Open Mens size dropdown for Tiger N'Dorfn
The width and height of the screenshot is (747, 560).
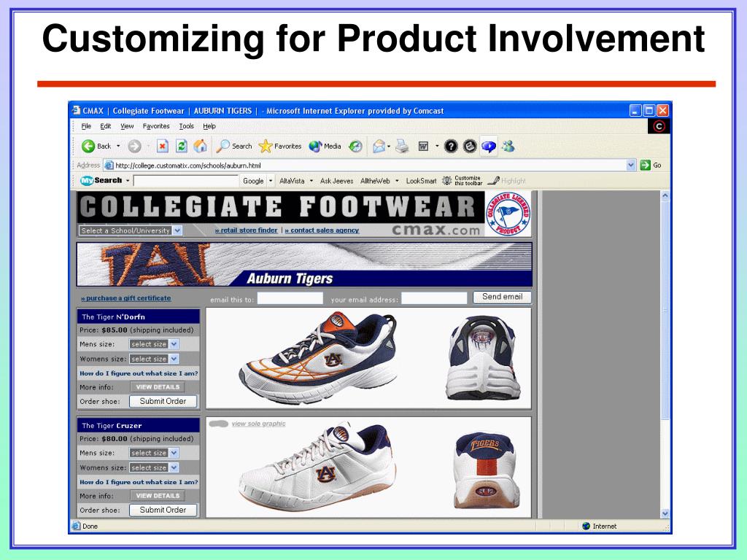(x=174, y=344)
